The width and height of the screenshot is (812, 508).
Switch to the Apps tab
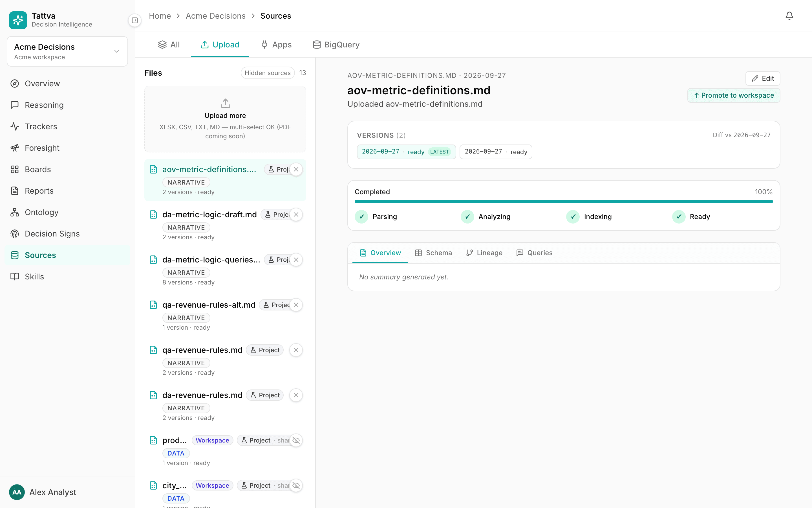[x=277, y=45]
